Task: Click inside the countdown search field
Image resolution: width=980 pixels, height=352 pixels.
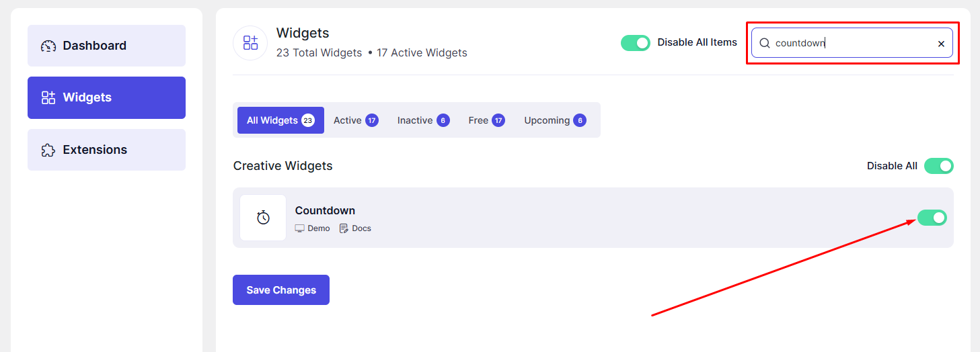Action: (x=852, y=43)
